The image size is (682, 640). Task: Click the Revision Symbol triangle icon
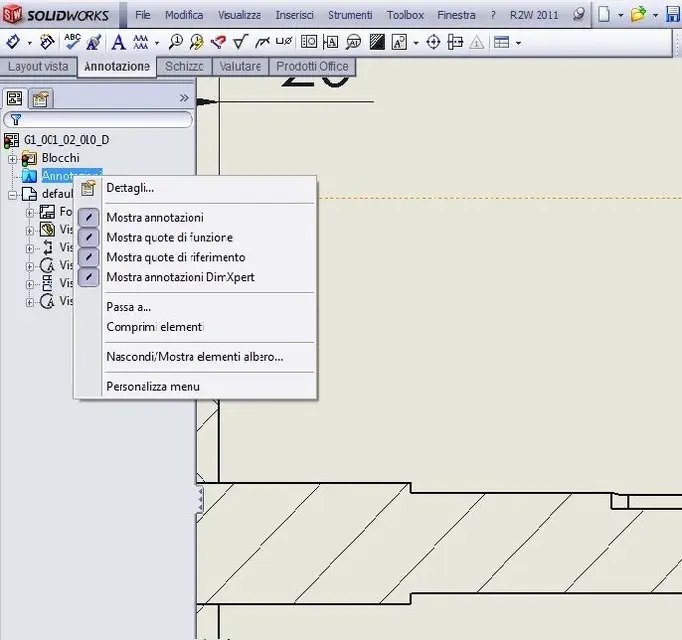click(477, 43)
